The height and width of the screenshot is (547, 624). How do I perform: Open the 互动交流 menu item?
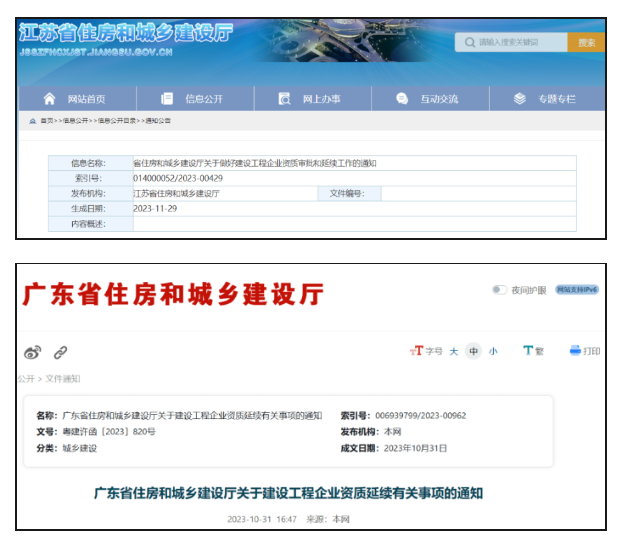[x=439, y=99]
